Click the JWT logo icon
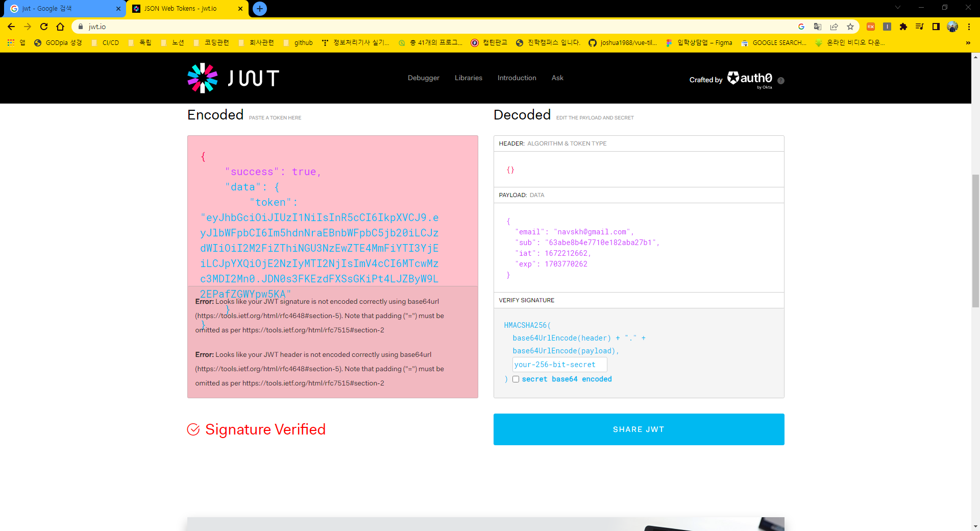Screen dimensions: 980x531 click(x=203, y=78)
